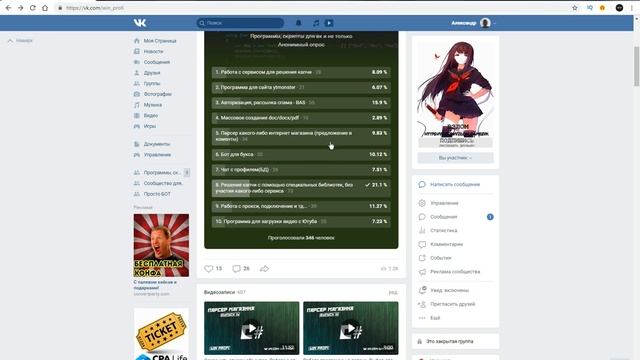
Task: Like the post with heart icon
Action: pyautogui.click(x=209, y=269)
